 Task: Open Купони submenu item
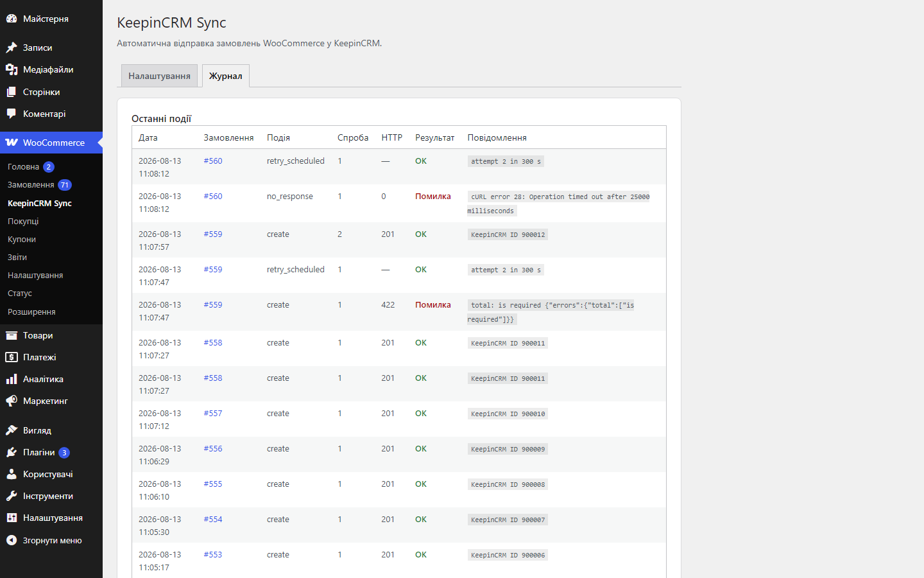point(22,239)
